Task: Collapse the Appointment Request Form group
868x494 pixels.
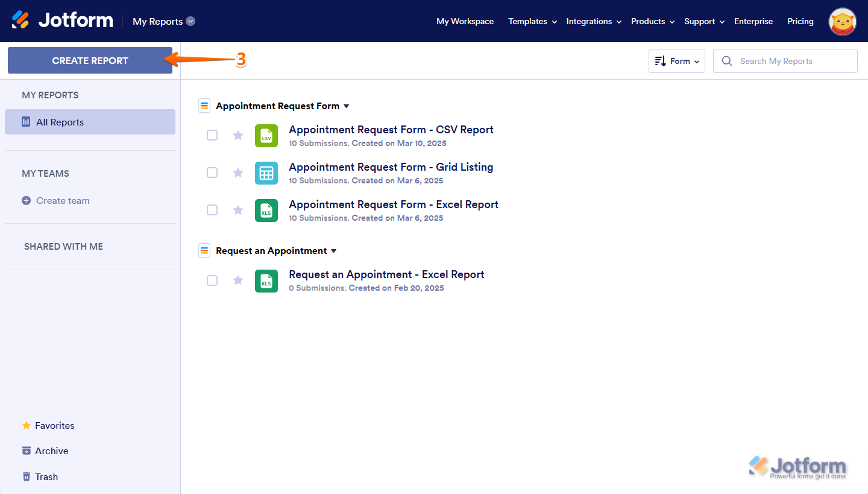Action: [347, 106]
